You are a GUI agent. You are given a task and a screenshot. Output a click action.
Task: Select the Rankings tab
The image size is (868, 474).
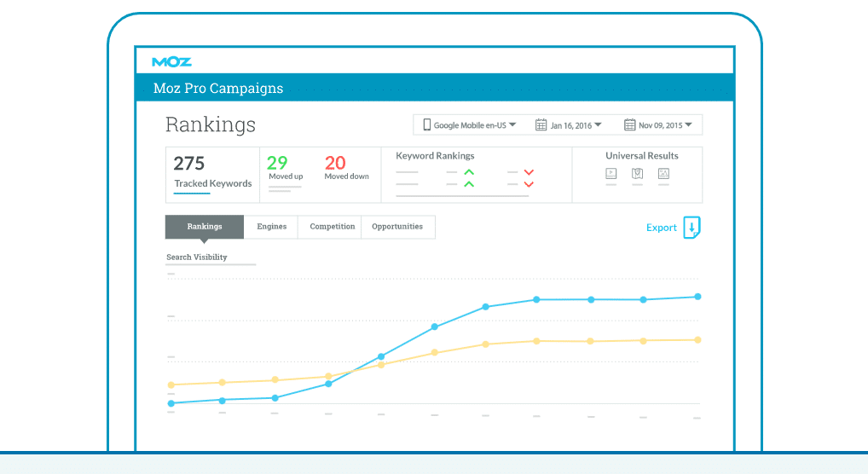click(x=205, y=227)
